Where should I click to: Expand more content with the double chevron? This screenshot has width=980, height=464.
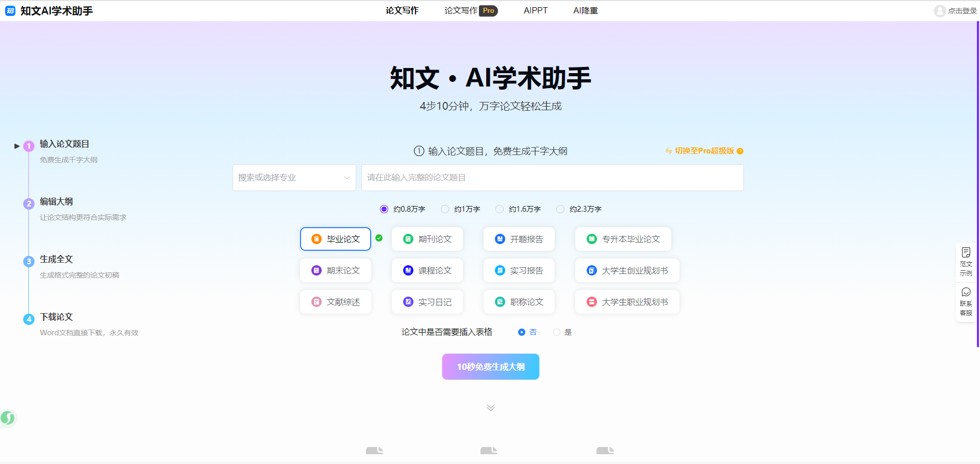coord(491,408)
